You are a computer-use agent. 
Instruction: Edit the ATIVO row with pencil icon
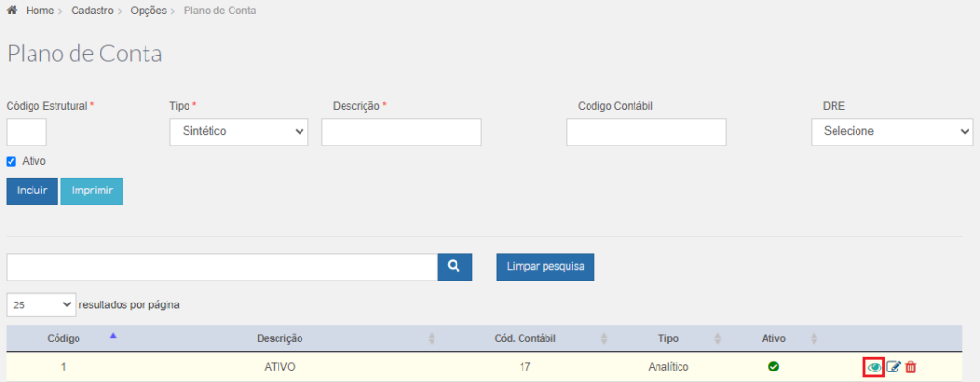894,367
